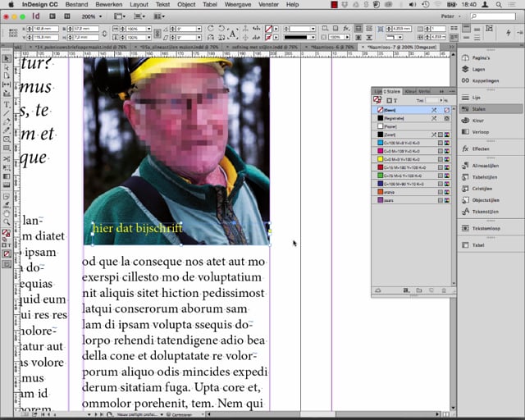Open the Bewerken menu
The width and height of the screenshot is (525, 420).
pyautogui.click(x=108, y=4)
